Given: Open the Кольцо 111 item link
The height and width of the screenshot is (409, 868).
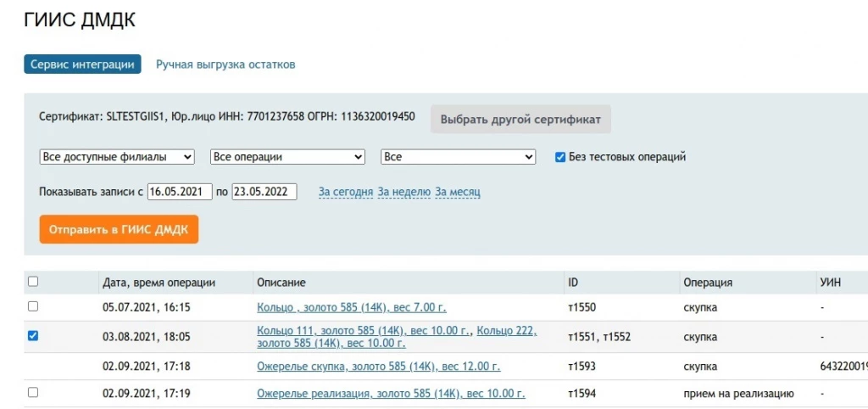Looking at the screenshot, I should 364,331.
